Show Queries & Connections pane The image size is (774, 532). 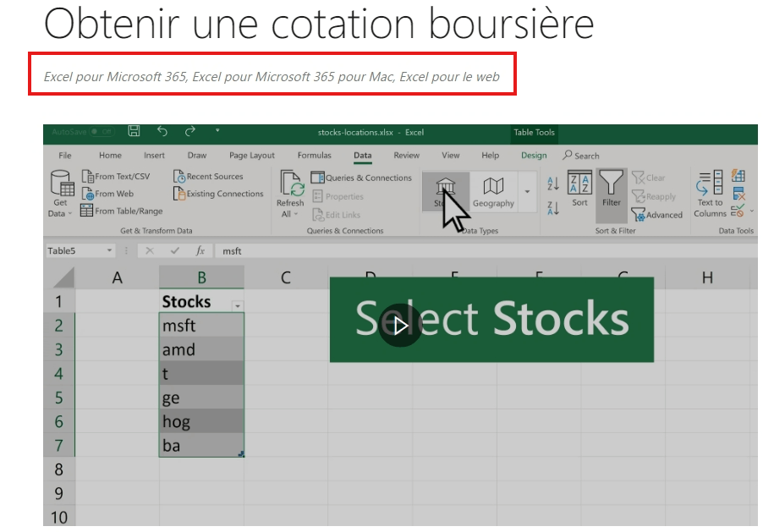361,177
